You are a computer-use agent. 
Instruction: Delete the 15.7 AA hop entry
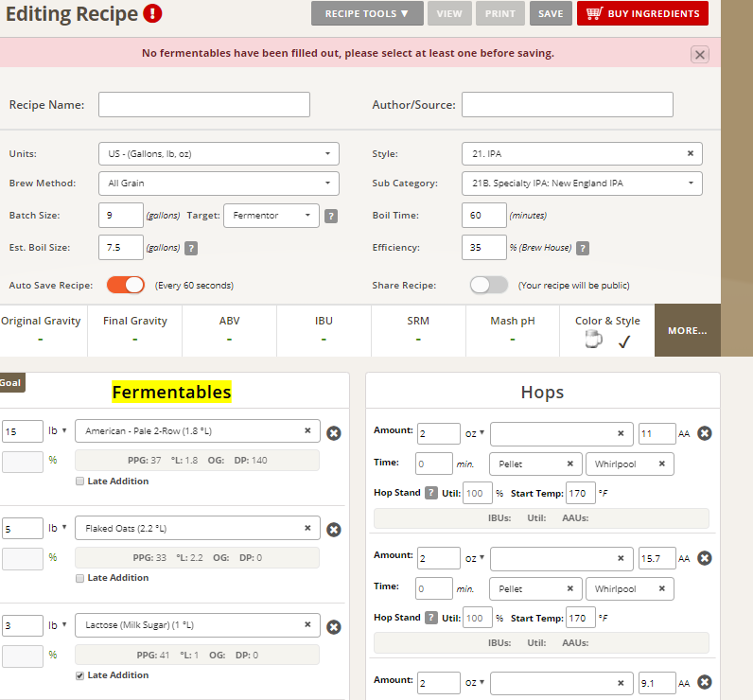(705, 558)
